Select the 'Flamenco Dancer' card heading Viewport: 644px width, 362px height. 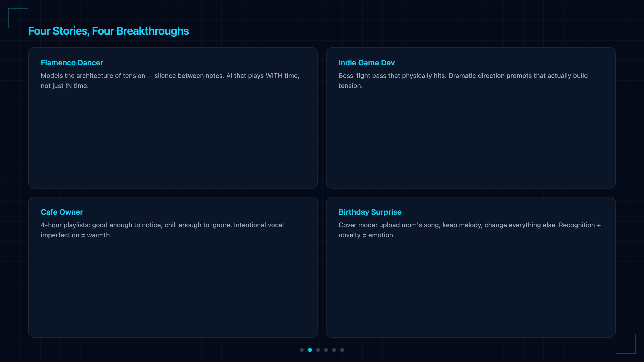[x=72, y=63]
